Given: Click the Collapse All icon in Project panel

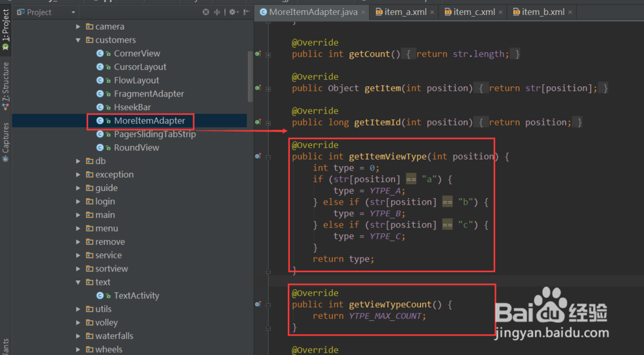Looking at the screenshot, I should point(217,12).
